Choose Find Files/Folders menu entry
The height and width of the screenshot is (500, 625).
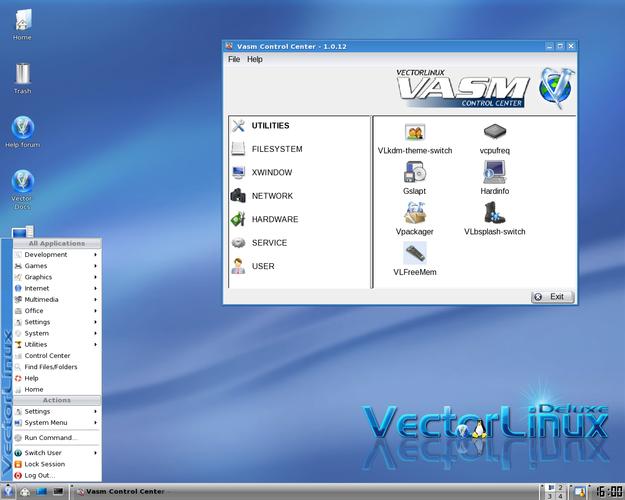point(57,367)
